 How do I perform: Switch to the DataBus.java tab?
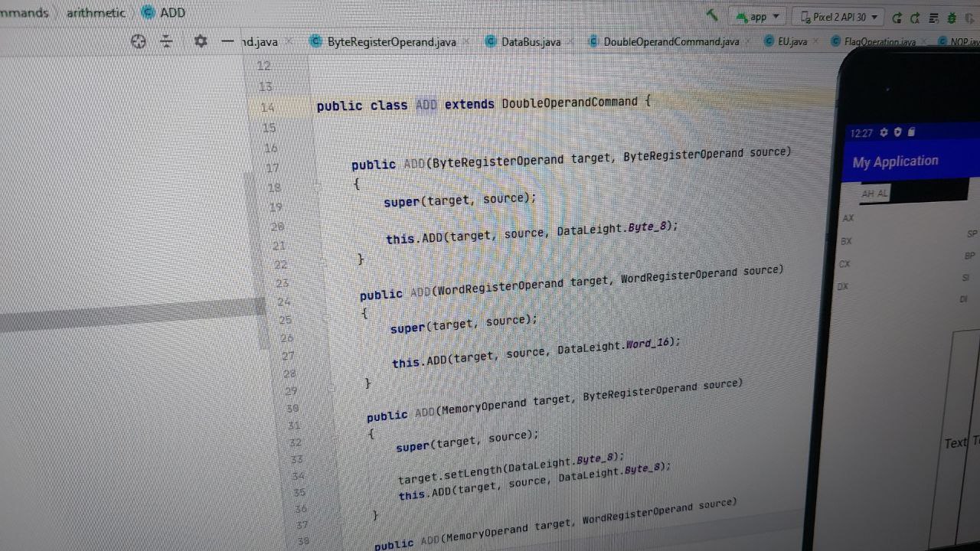click(x=531, y=42)
